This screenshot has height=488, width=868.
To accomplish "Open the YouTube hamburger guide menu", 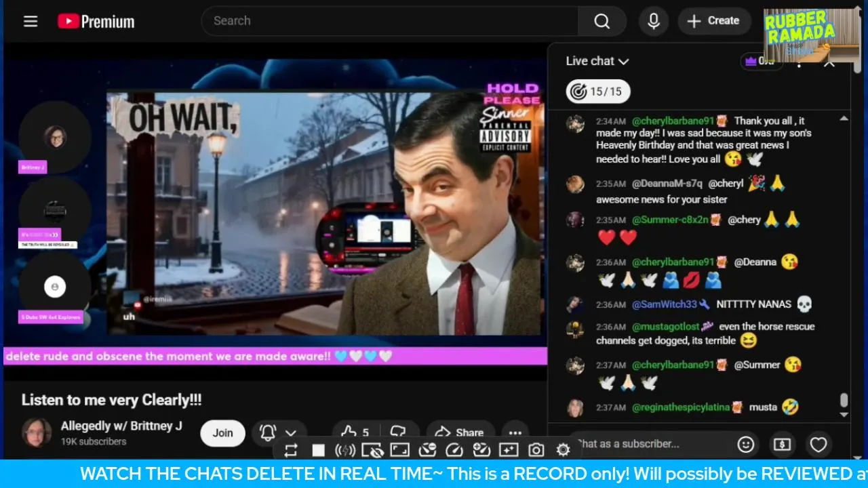I will [x=31, y=21].
